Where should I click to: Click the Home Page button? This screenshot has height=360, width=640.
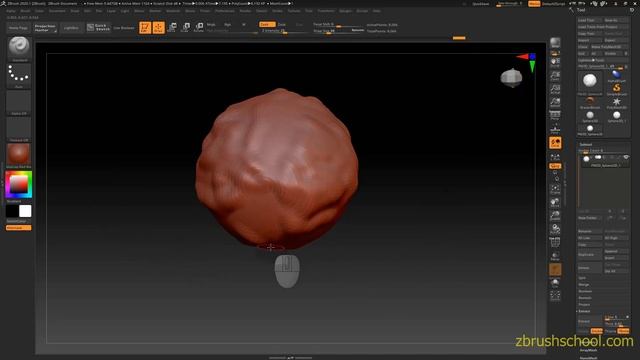click(x=18, y=28)
